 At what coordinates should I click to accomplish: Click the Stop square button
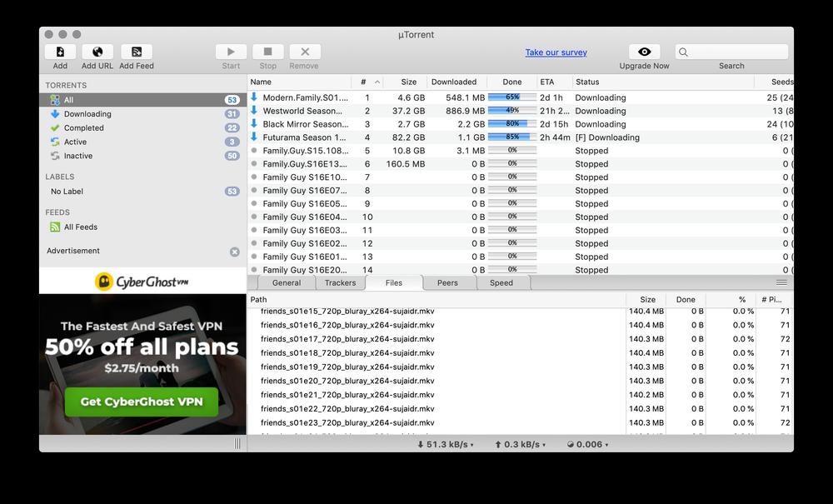267,52
